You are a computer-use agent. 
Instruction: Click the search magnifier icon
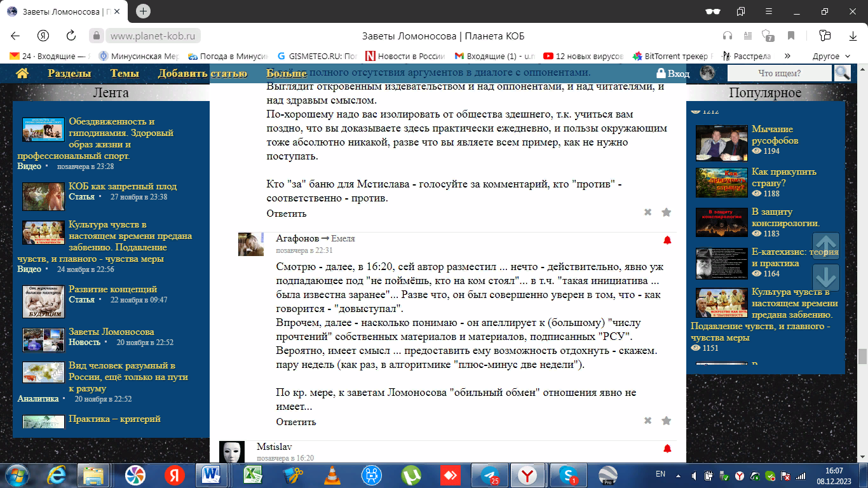click(x=843, y=73)
